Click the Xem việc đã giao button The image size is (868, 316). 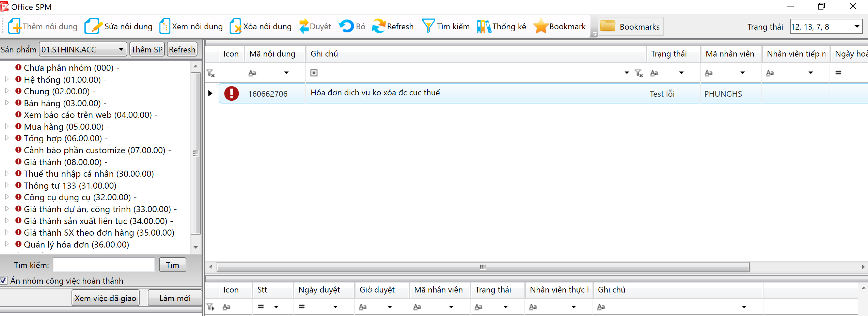(106, 298)
